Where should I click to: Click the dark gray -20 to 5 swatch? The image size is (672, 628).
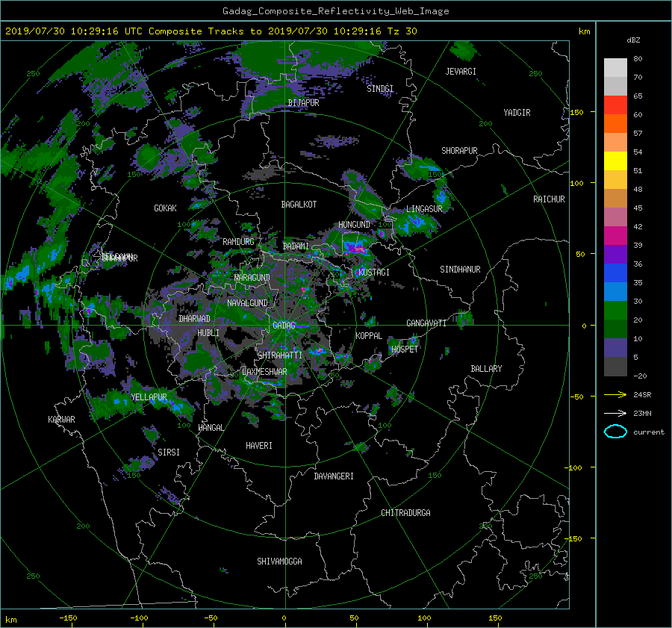615,367
